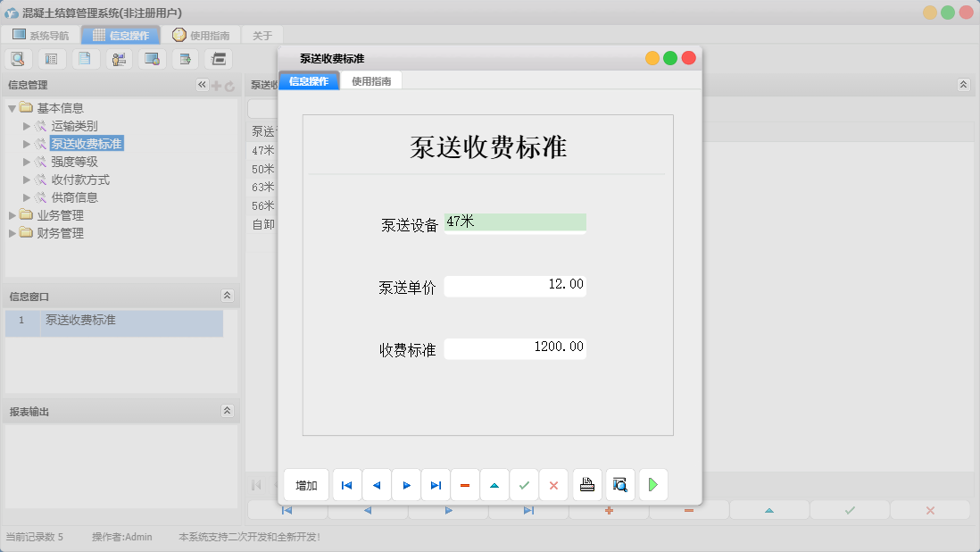Expand the 运输类别 tree node
Viewport: 980px width, 552px height.
point(28,125)
